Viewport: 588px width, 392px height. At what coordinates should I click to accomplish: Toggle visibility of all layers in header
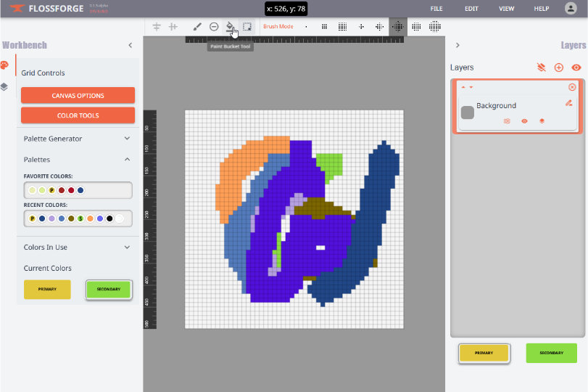(576, 68)
